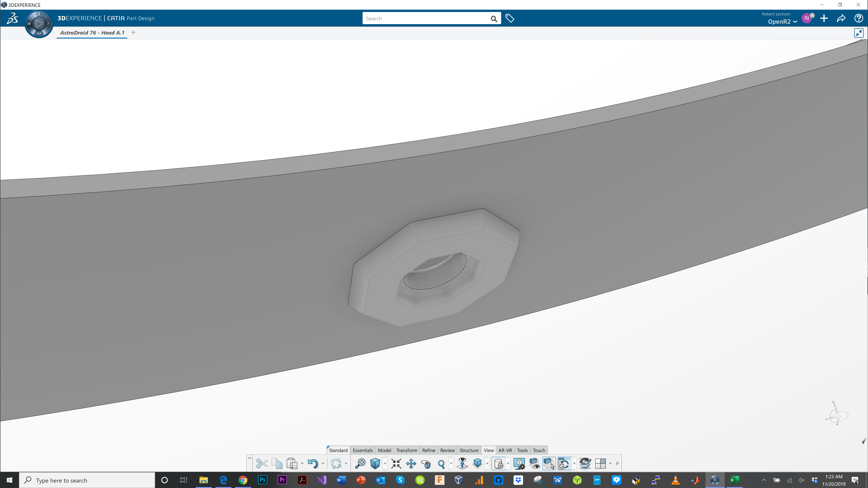The width and height of the screenshot is (868, 488).
Task: Click the RJ user profile avatar
Action: 807,18
